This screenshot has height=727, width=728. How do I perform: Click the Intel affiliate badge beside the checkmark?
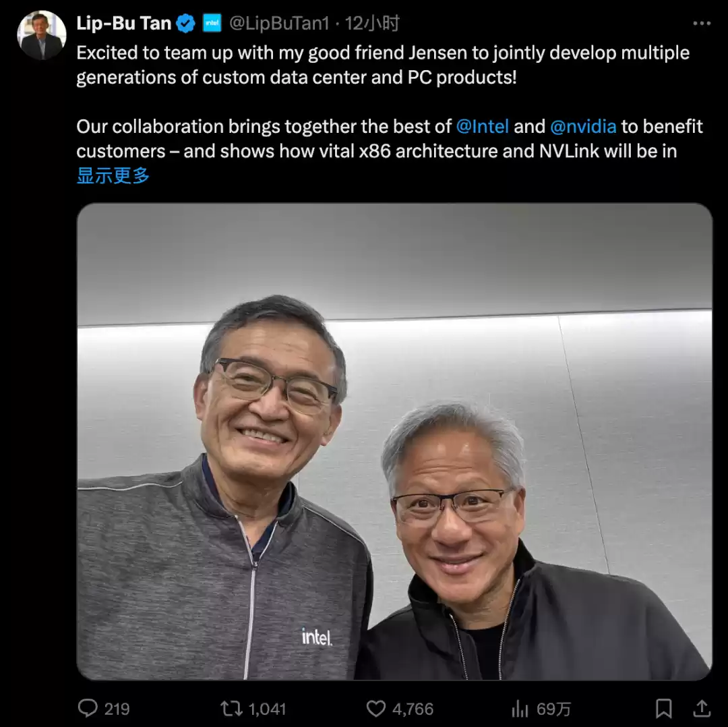[211, 22]
